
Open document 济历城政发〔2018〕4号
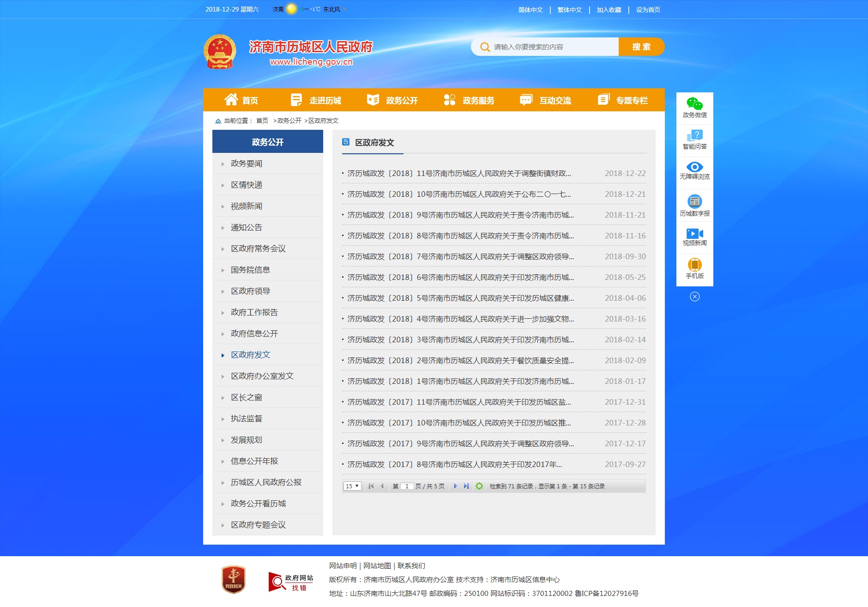461,319
